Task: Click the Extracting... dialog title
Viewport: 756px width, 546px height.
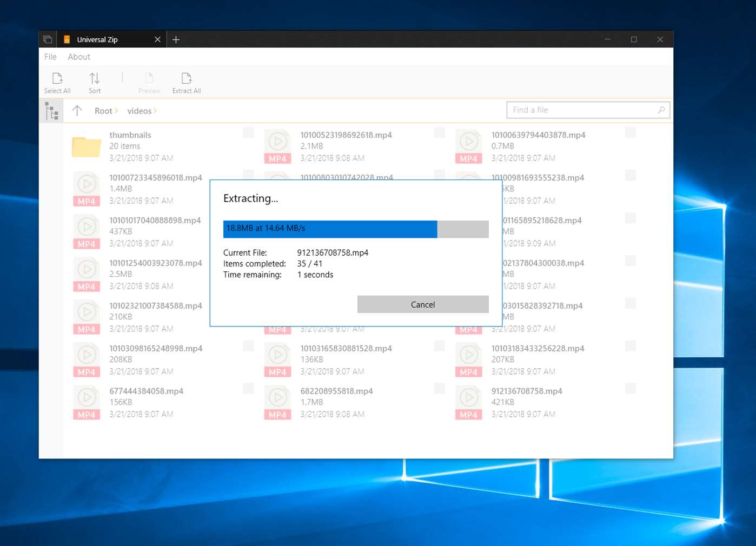Action: click(x=251, y=198)
